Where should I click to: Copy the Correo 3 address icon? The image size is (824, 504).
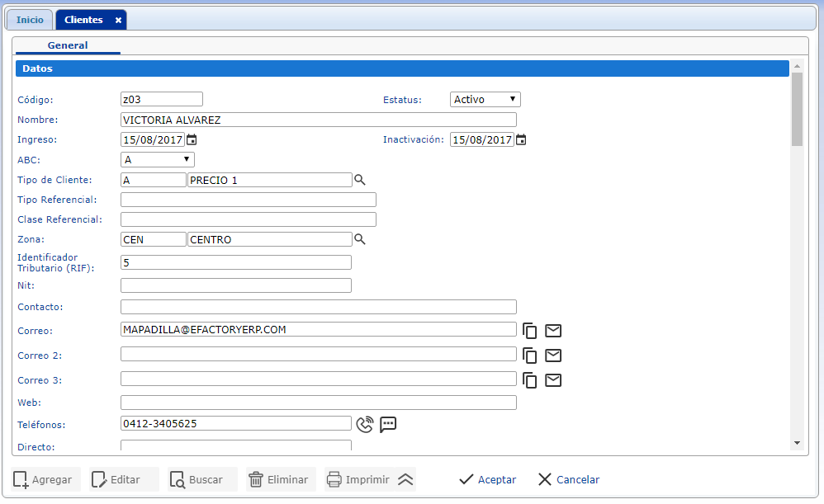[530, 380]
